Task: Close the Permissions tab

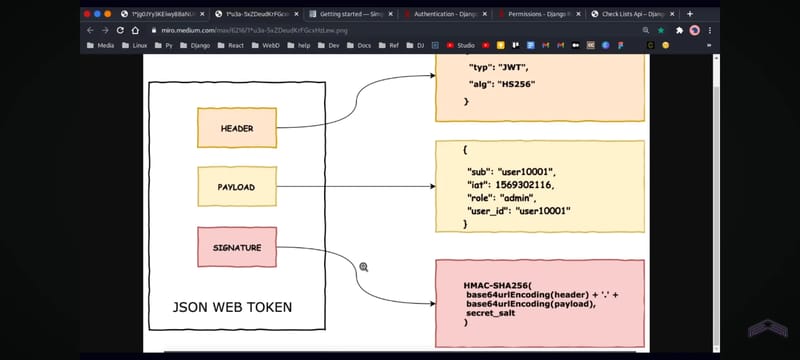Action: click(579, 14)
